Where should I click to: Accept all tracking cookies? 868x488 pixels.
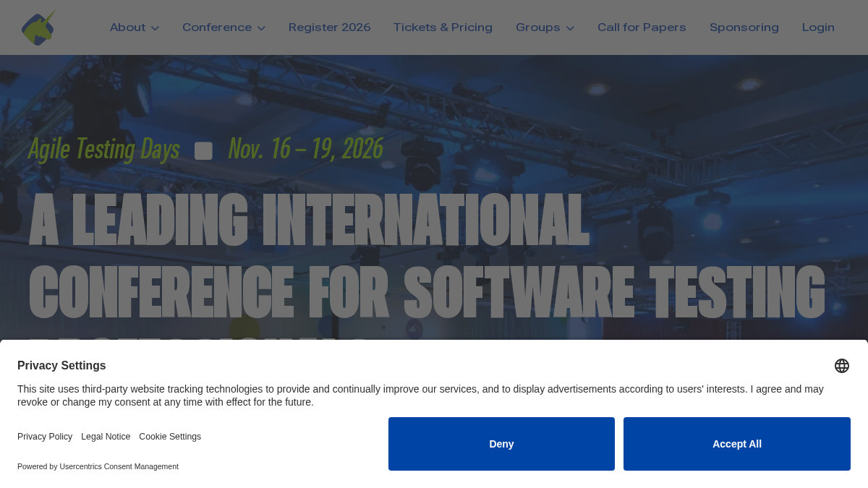click(737, 444)
